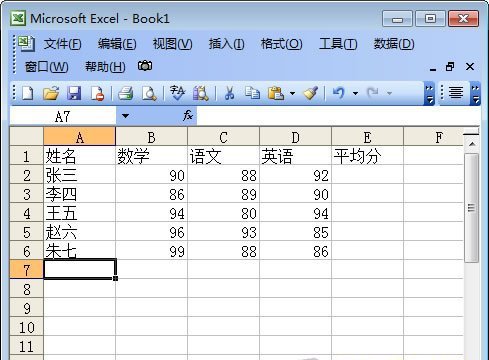Open the 编辑(E) menu
This screenshot has height=360, width=489.
tap(117, 44)
